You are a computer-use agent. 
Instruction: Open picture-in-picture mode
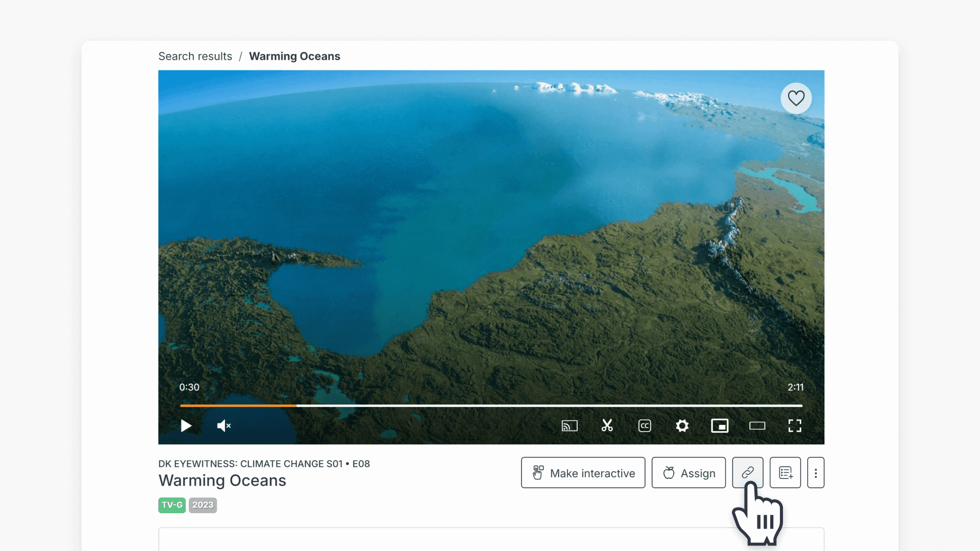[x=720, y=425]
